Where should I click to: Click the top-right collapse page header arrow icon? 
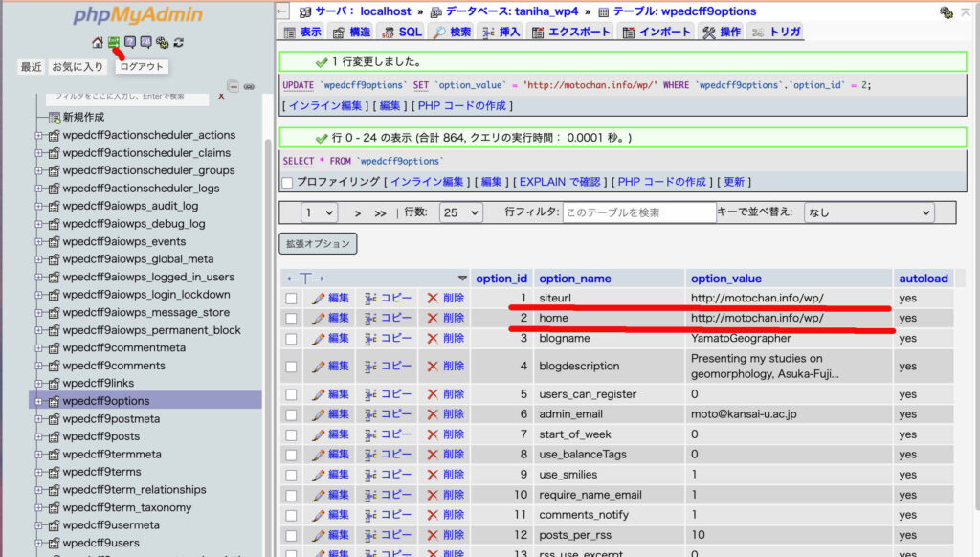click(966, 11)
